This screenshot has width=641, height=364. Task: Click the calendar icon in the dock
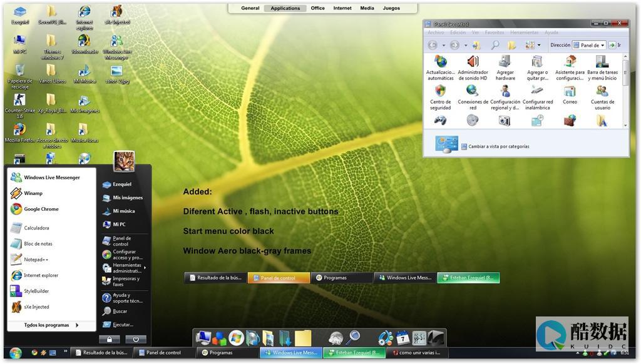[403, 338]
